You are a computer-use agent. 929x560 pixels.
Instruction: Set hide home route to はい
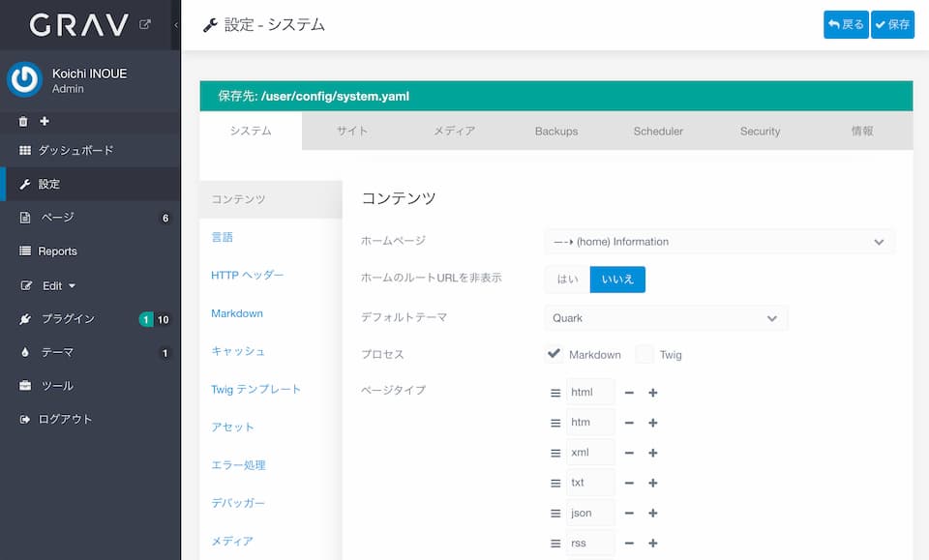(x=567, y=280)
